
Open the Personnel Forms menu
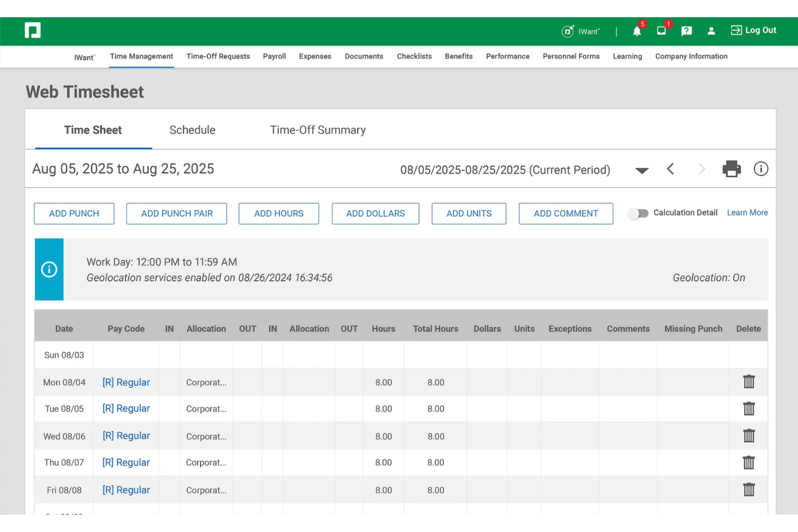[x=571, y=56]
